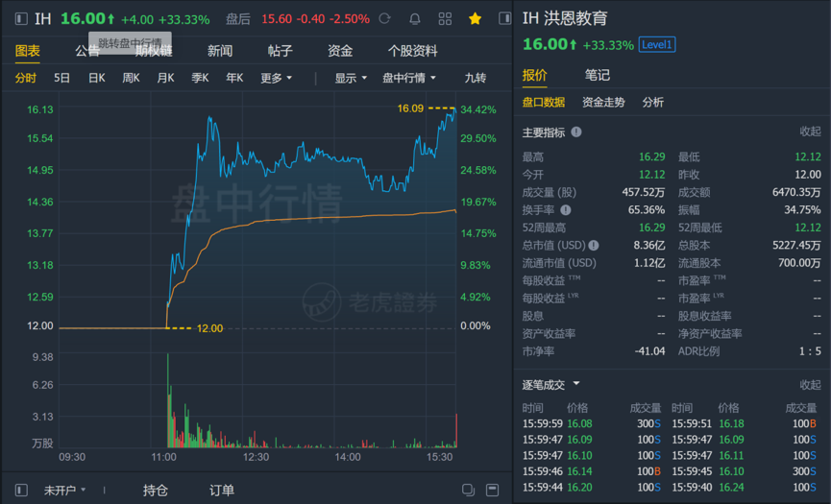831x504 pixels.
Task: Expand the 更多 timeframe dropdown
Action: pyautogui.click(x=276, y=78)
